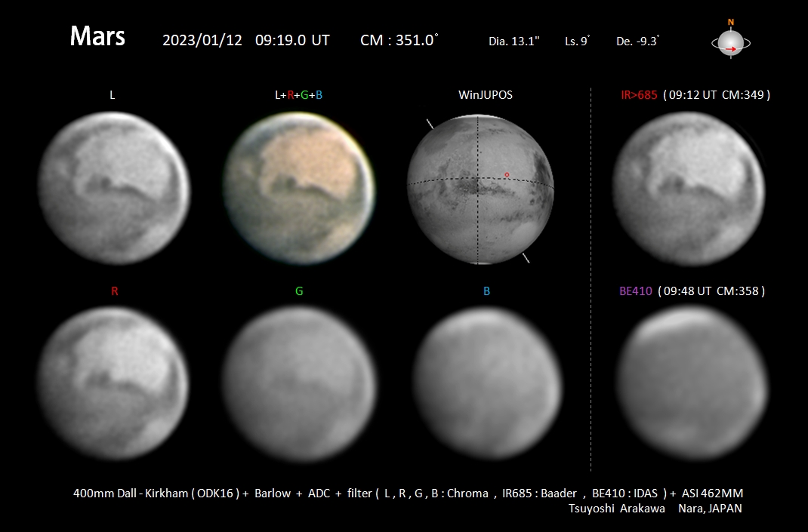Click the green 'G' label
This screenshot has height=532, width=808.
click(299, 291)
